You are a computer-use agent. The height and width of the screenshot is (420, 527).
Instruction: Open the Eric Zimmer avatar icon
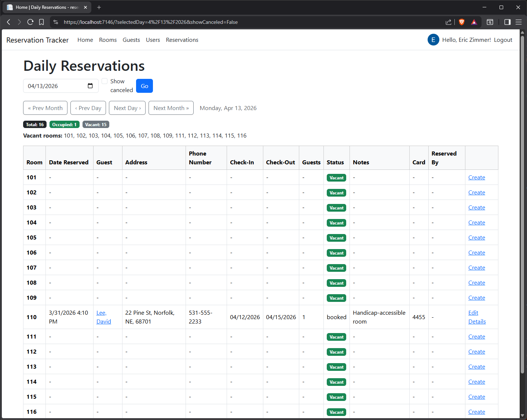433,40
